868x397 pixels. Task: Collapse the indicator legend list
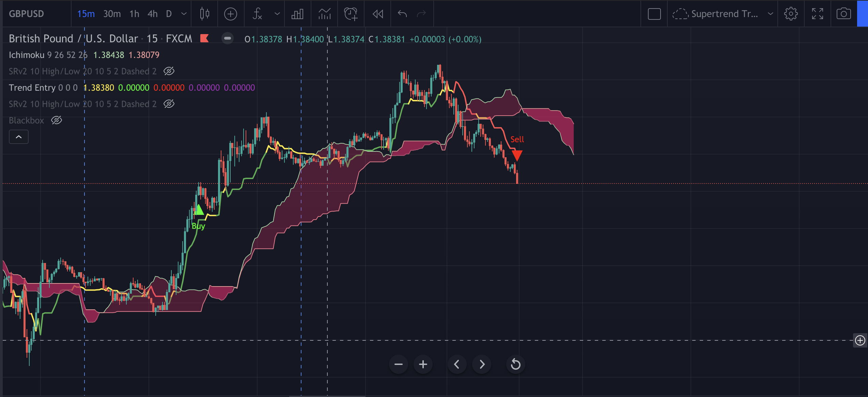tap(19, 137)
